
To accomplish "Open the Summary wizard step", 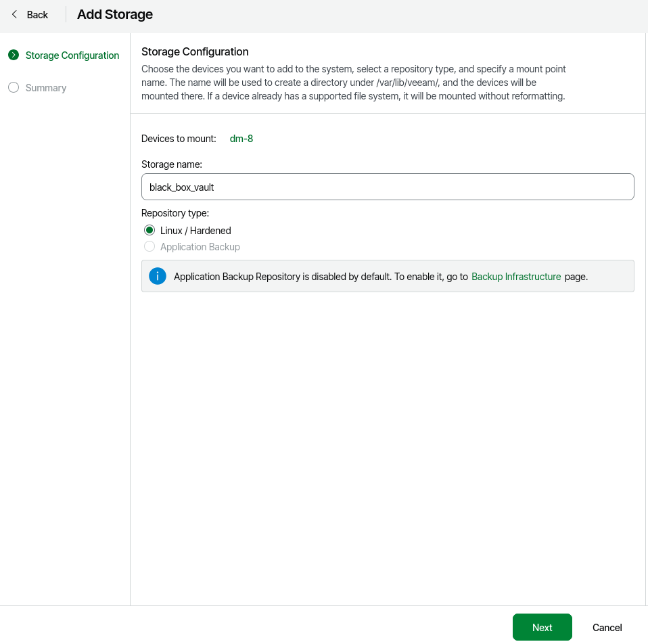I will click(x=37, y=88).
